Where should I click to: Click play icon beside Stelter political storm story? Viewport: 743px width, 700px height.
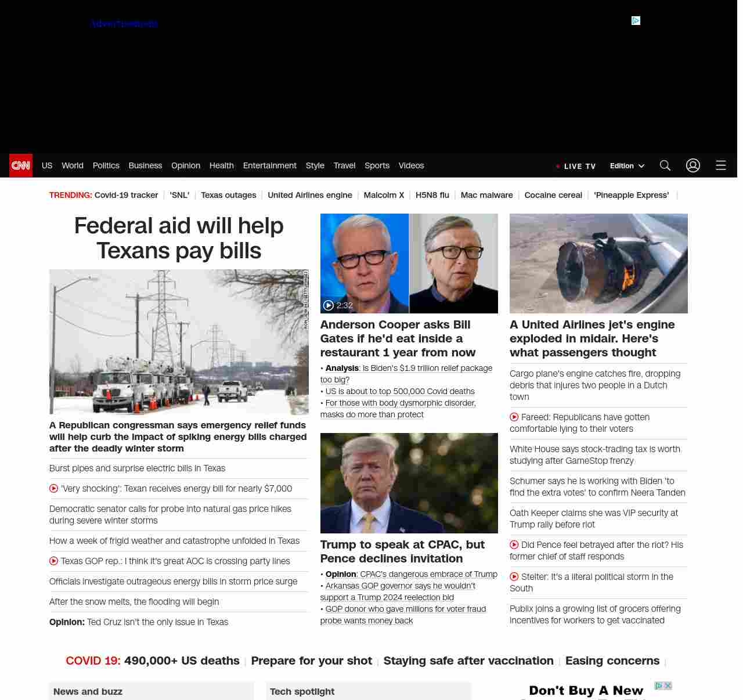pos(514,577)
